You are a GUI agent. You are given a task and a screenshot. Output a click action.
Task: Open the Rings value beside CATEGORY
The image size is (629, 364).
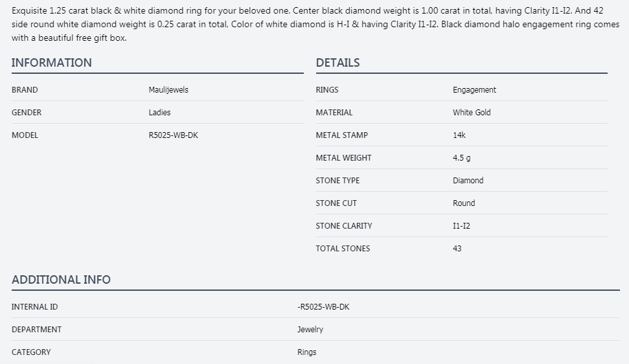tap(307, 352)
